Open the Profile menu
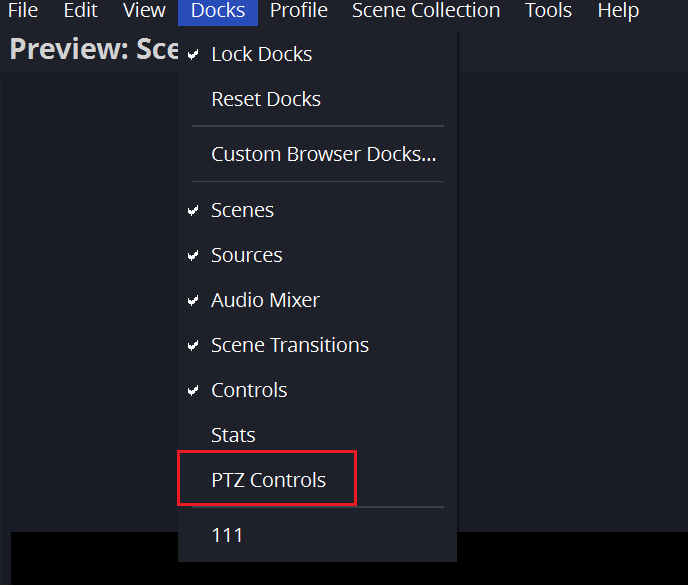Screen dimensions: 688x585 tap(299, 11)
